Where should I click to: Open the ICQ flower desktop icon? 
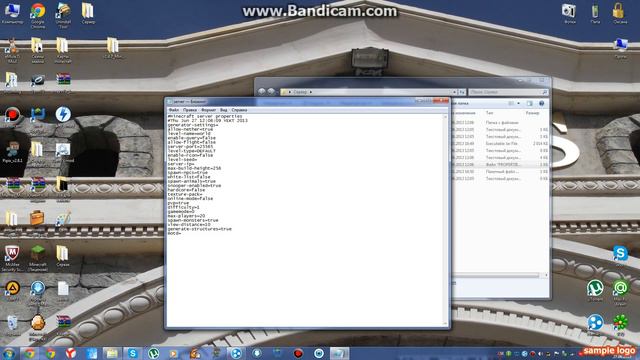pyautogui.click(x=620, y=325)
